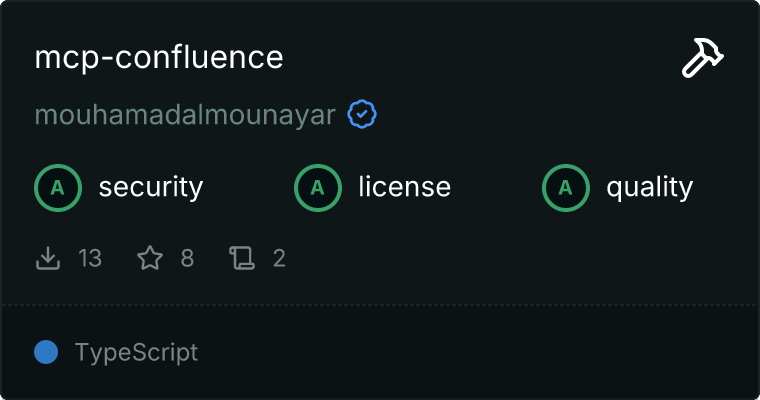Image resolution: width=760 pixels, height=400 pixels.
Task: Open the mcp-confluence title link
Action: [159, 58]
